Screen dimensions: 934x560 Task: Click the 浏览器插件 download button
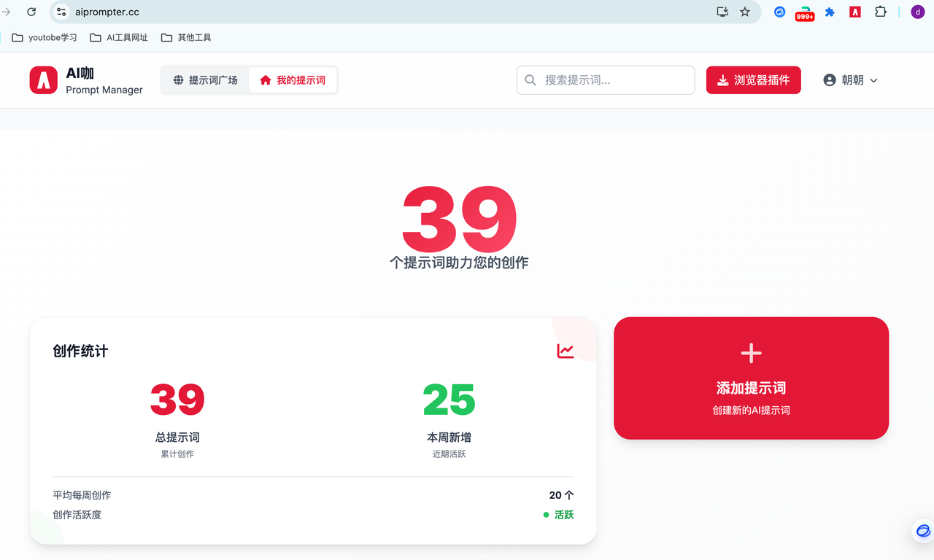click(x=753, y=80)
